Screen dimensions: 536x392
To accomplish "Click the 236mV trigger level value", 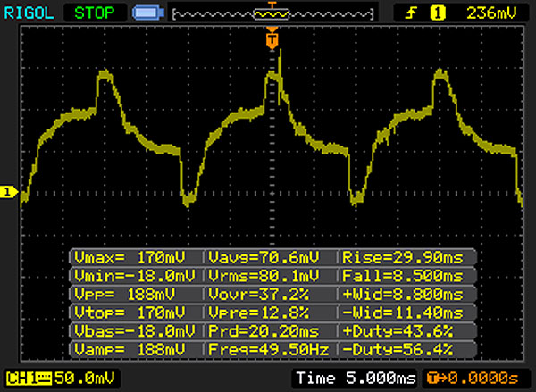I will click(x=491, y=13).
